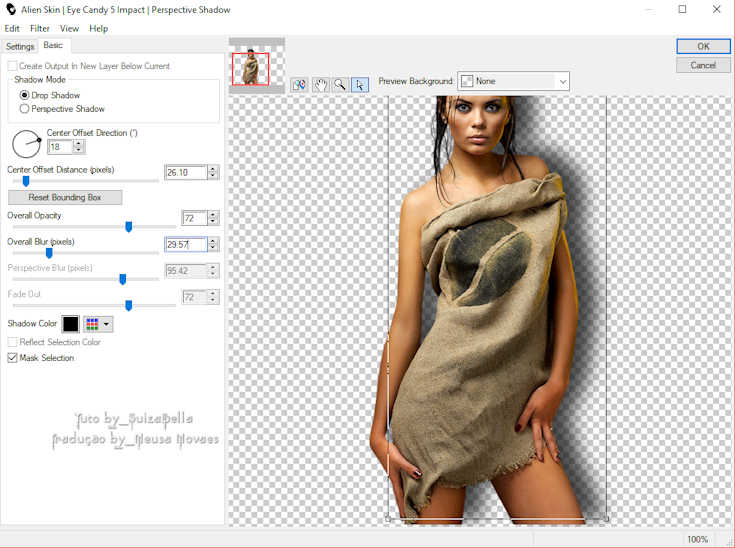Viewport: 735px width, 548px height.
Task: Open the Edit menu
Action: [x=12, y=29]
